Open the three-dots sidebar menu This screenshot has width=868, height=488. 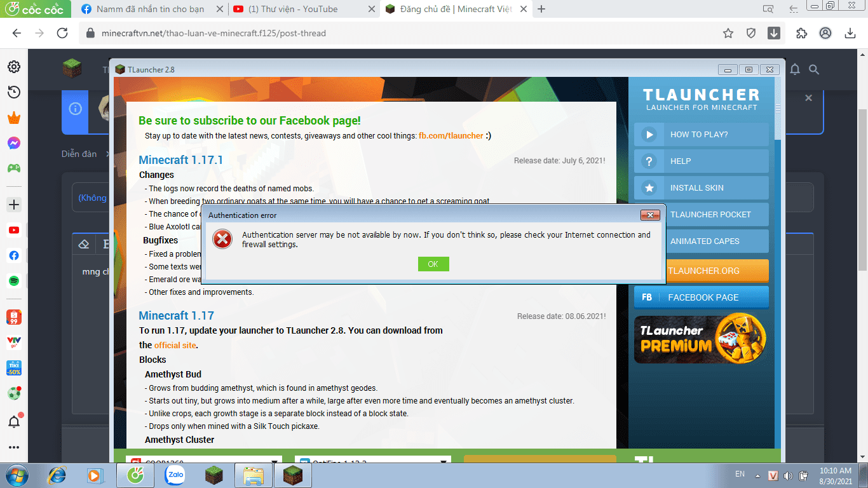pyautogui.click(x=13, y=447)
